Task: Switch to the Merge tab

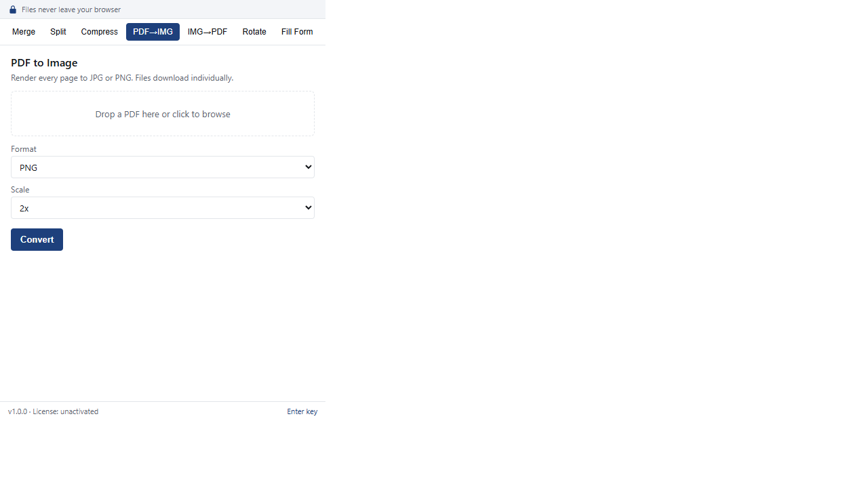Action: point(24,32)
